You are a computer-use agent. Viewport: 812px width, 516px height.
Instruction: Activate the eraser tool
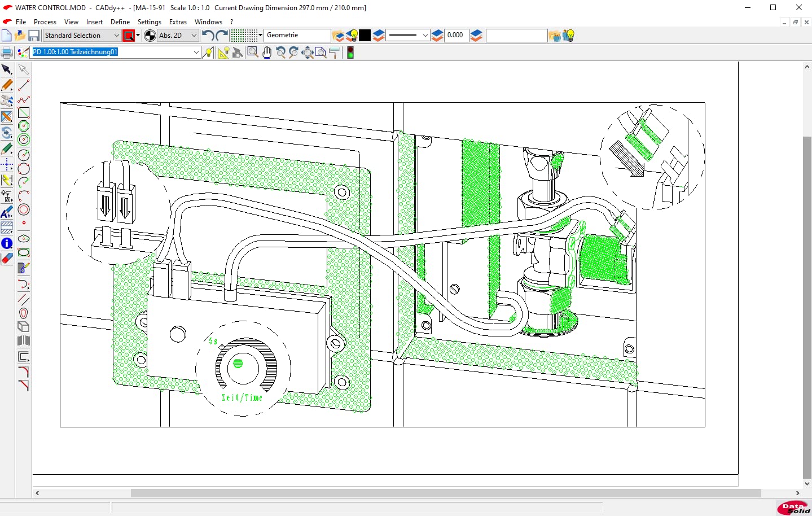[7, 259]
